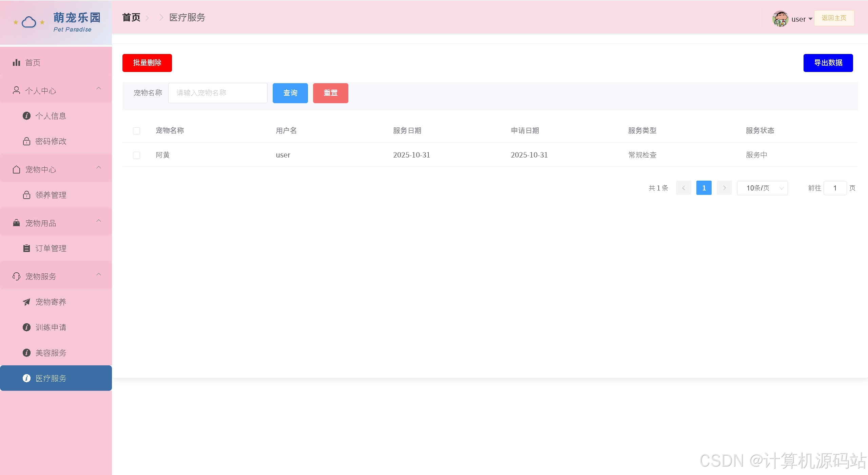868x475 pixels.
Task: Collapse the 宠物服务 menu chevron
Action: coord(99,274)
